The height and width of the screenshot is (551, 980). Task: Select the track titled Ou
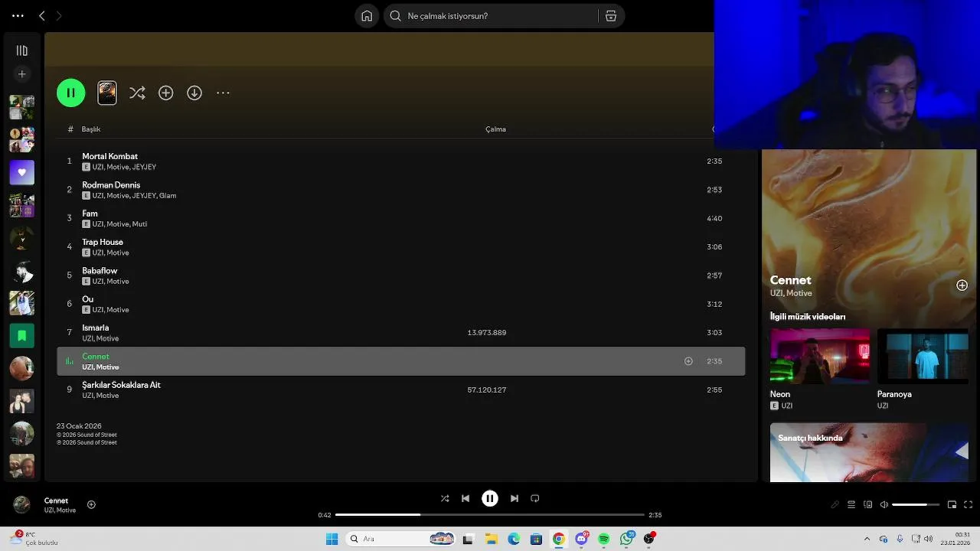click(400, 304)
